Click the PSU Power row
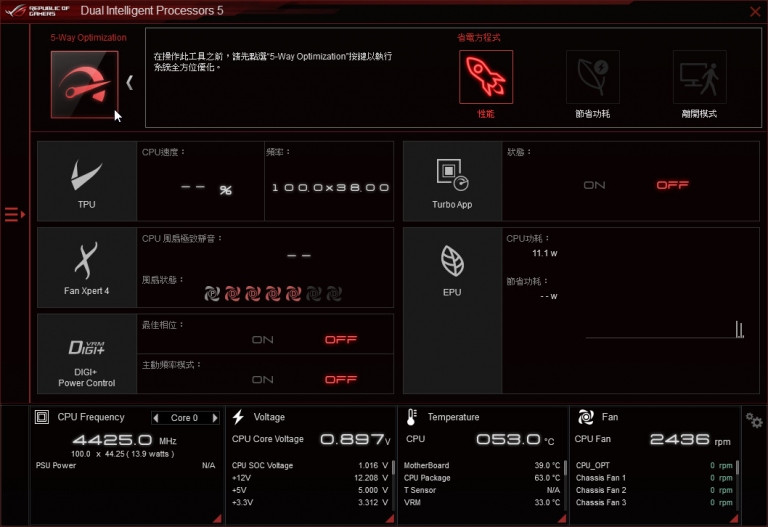 (x=125, y=465)
